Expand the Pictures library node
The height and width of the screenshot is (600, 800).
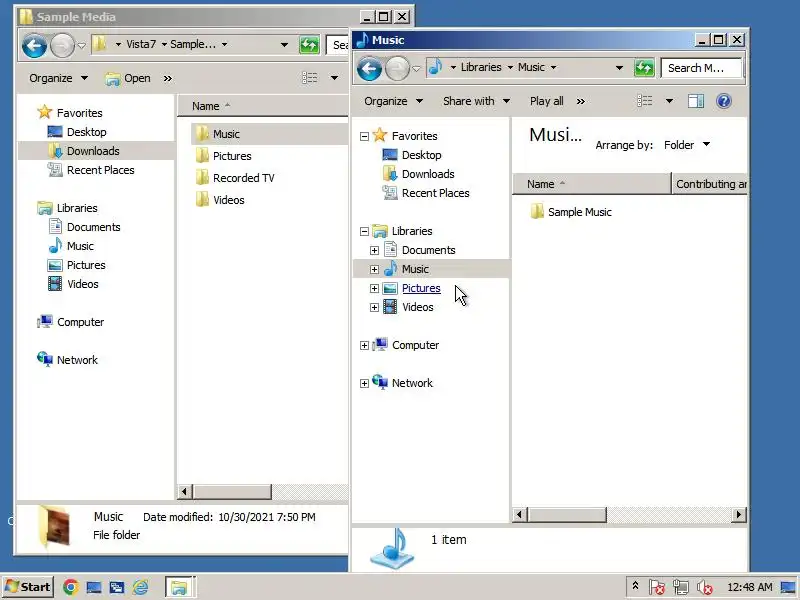click(x=374, y=289)
